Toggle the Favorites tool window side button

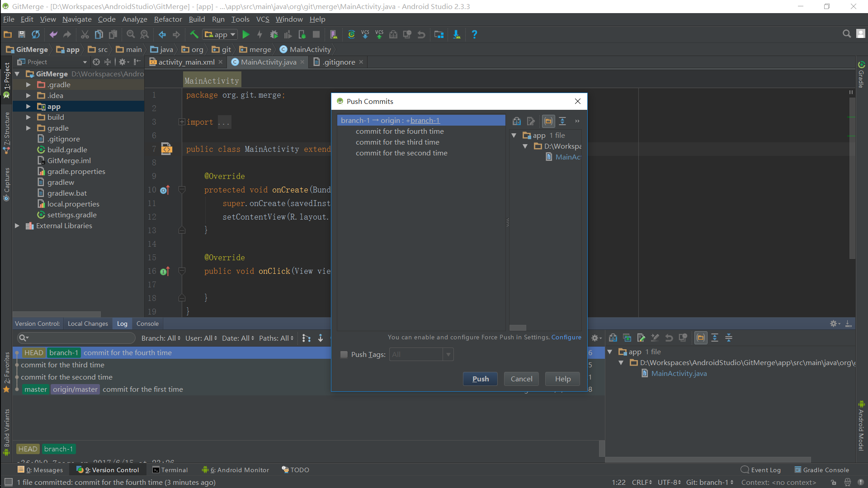tap(6, 371)
